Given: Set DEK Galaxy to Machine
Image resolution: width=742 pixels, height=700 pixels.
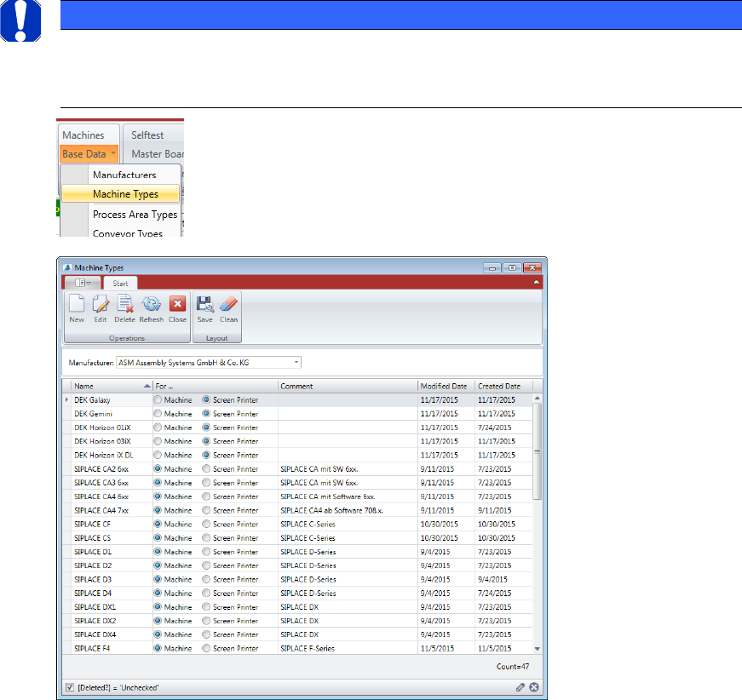Looking at the screenshot, I should (158, 399).
